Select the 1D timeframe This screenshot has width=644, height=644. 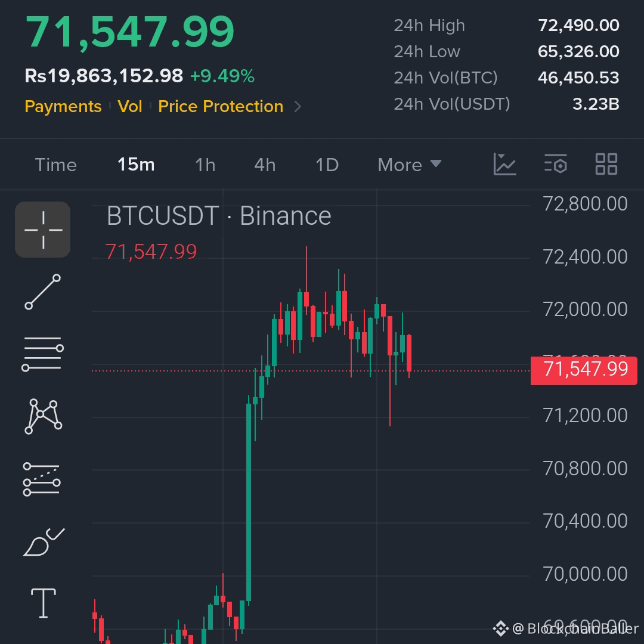[x=327, y=165]
